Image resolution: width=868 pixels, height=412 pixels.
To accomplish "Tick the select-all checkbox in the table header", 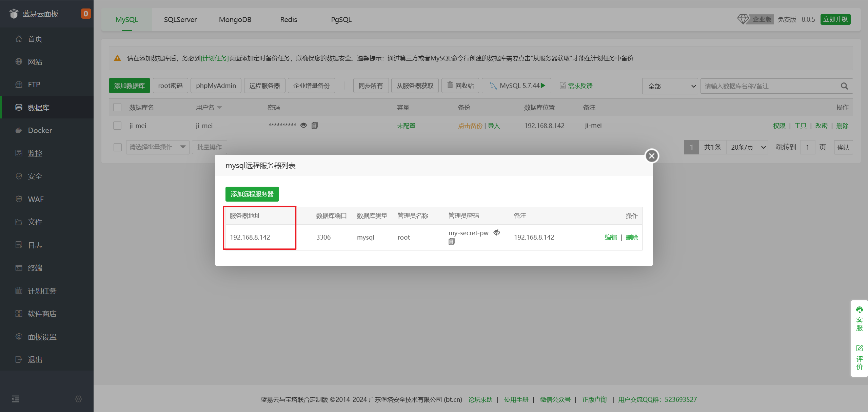I will click(117, 107).
